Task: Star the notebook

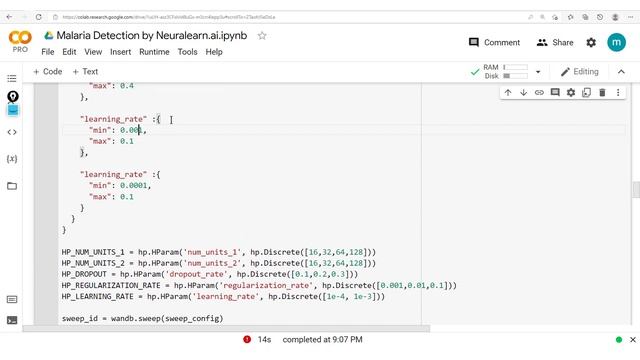Action: pyautogui.click(x=262, y=36)
